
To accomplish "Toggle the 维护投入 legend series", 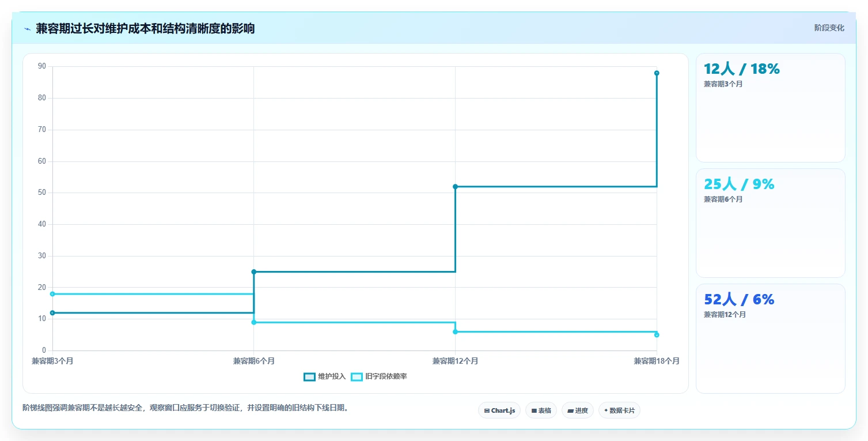I will click(x=325, y=376).
